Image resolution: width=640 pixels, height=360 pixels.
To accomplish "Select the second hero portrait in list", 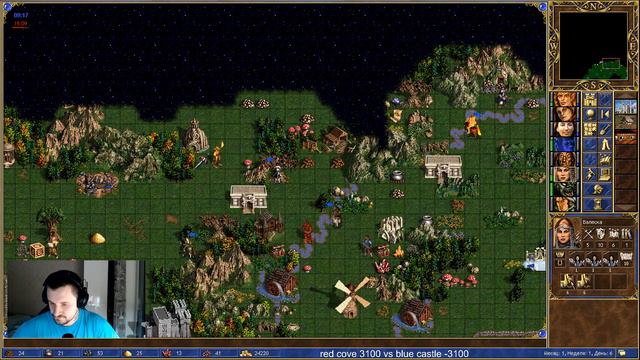I will 565,114.
